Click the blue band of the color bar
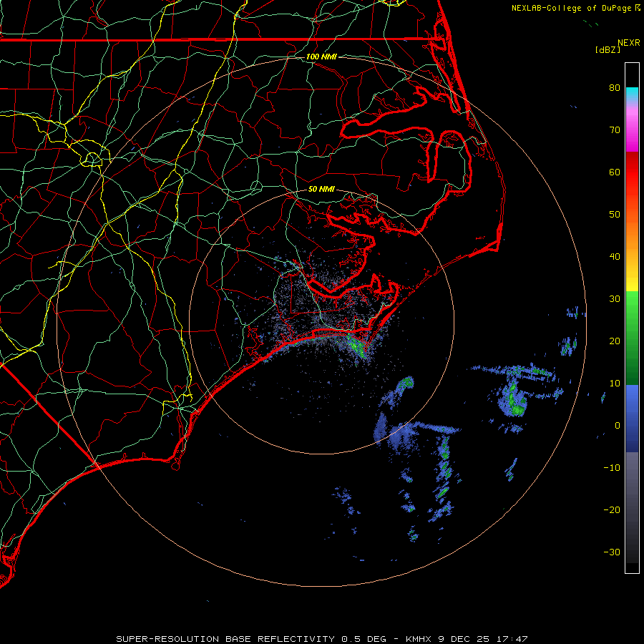 pyautogui.click(x=632, y=418)
